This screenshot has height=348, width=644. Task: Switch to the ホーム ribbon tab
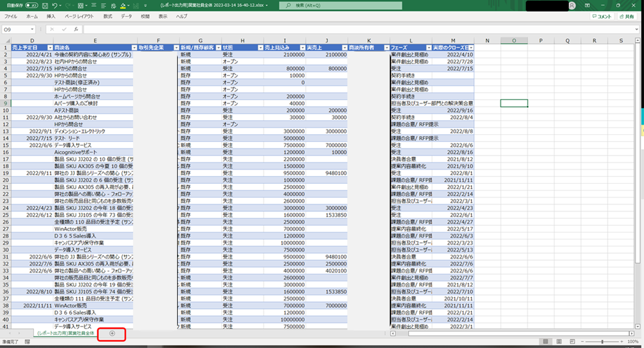point(32,17)
